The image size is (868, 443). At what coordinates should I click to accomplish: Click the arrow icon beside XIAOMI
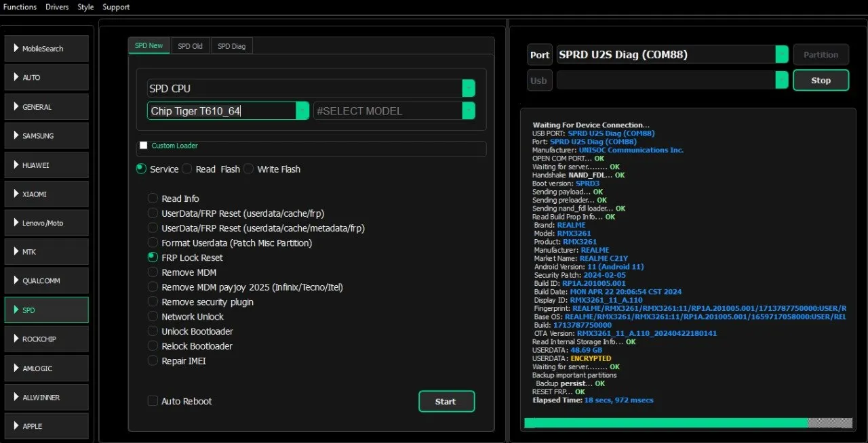16,194
